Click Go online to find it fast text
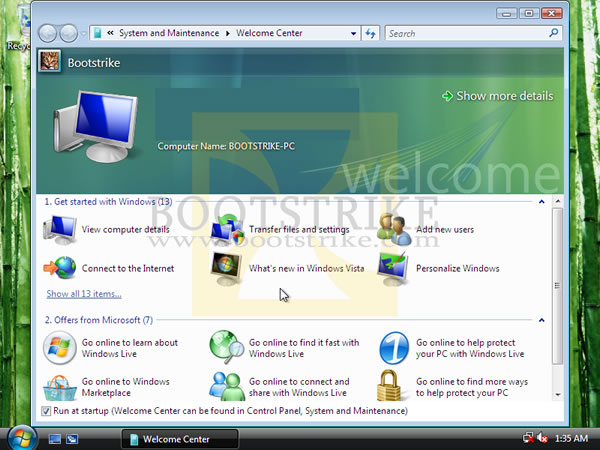The height and width of the screenshot is (450, 600). click(304, 348)
